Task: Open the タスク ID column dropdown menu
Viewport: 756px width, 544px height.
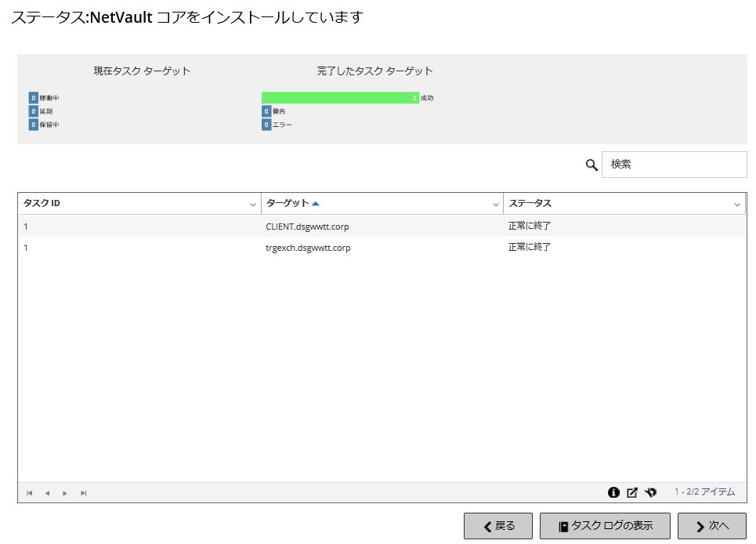Action: (x=252, y=205)
